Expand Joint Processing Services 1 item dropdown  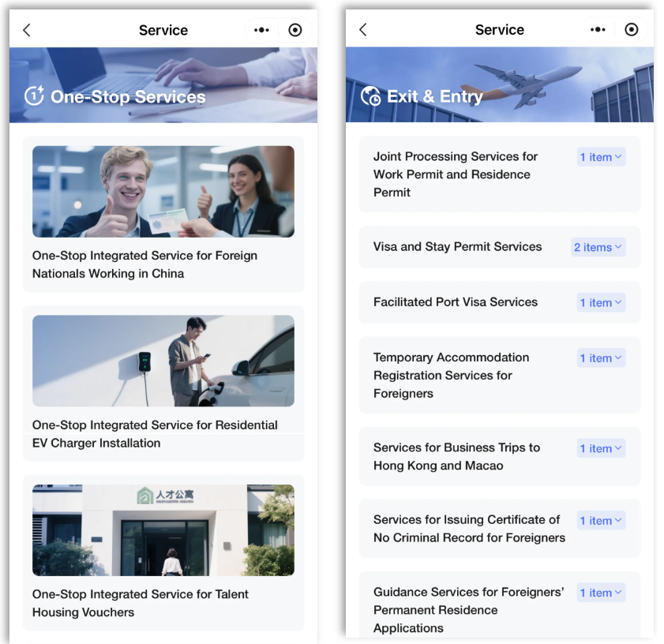601,157
